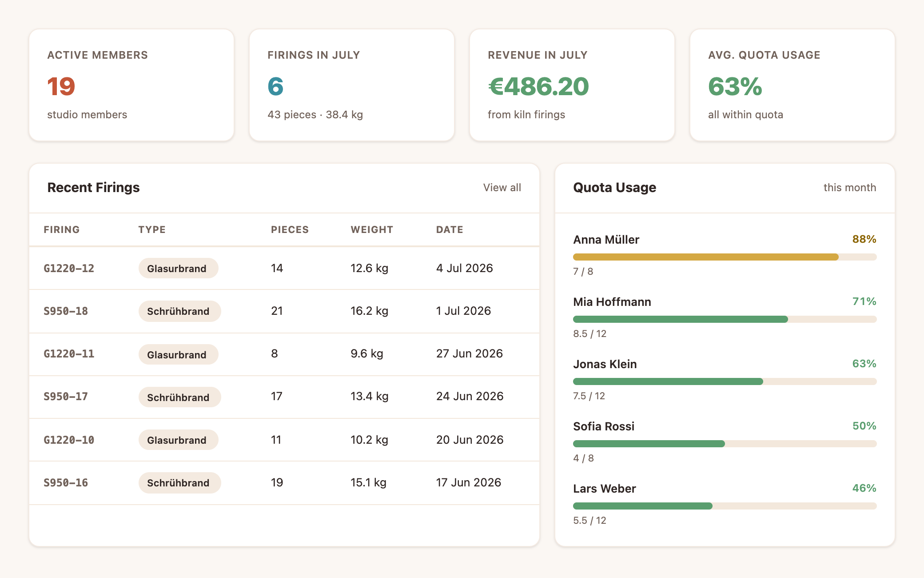Click pieces count 14 in G1220-12 row

click(x=277, y=268)
